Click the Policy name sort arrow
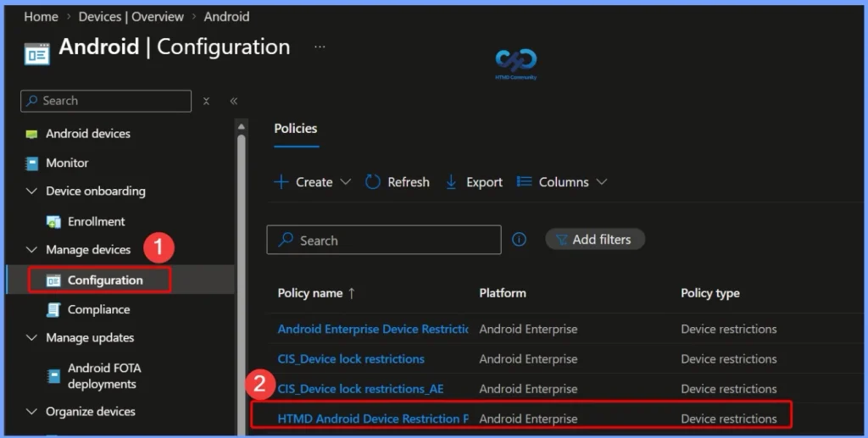 [352, 294]
